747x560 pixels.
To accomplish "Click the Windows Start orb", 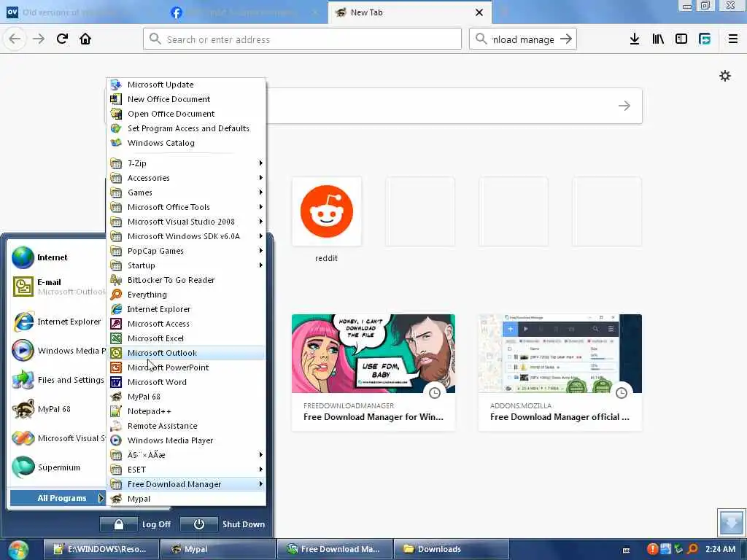I will click(18, 550).
